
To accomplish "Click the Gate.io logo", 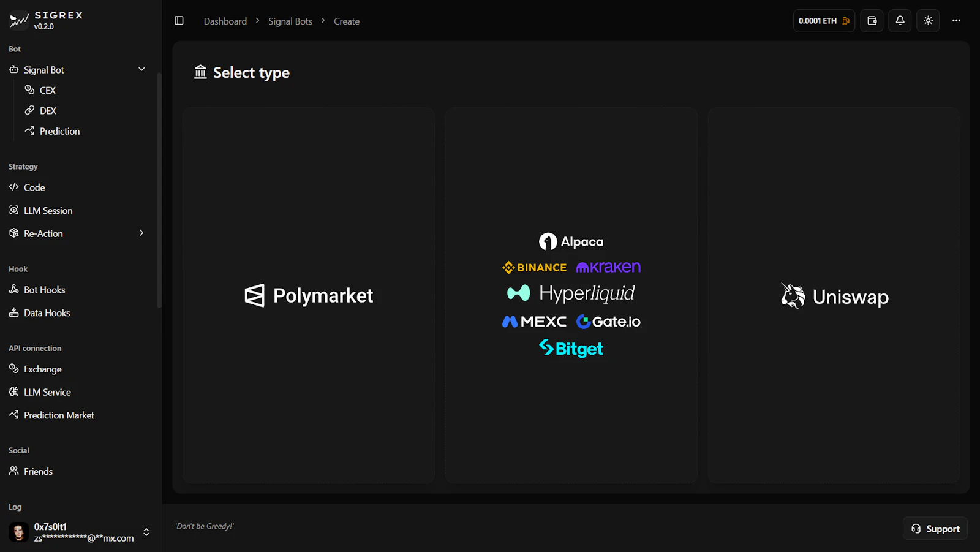I will 608,321.
